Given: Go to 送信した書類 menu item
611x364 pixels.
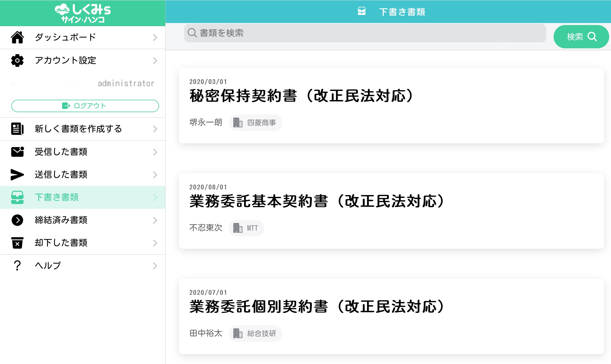Looking at the screenshot, I should (83, 175).
